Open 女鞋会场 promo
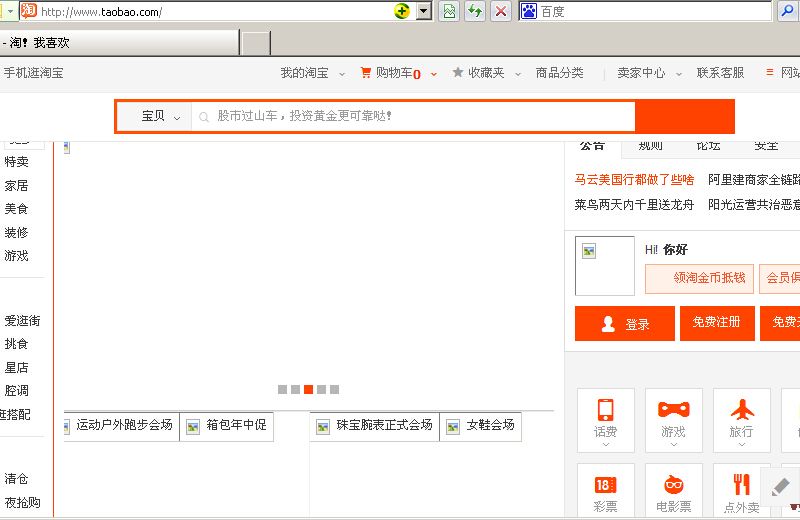Screen dimensions: 800x520 pyautogui.click(x=481, y=426)
